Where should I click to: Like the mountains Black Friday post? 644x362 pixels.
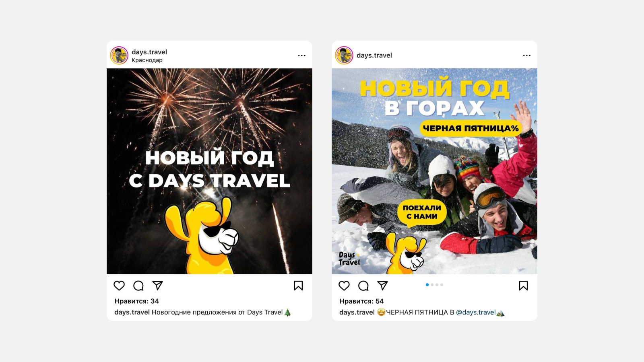tap(344, 286)
